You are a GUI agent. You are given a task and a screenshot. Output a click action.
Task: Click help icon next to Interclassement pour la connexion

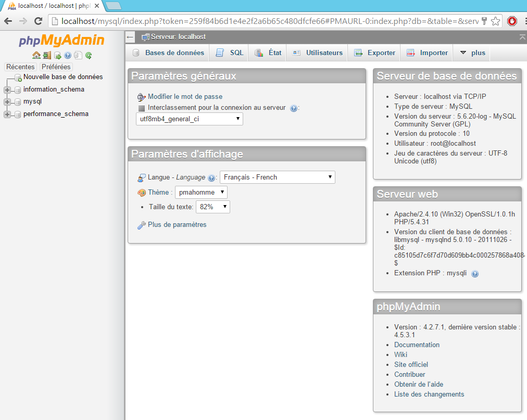[293, 108]
